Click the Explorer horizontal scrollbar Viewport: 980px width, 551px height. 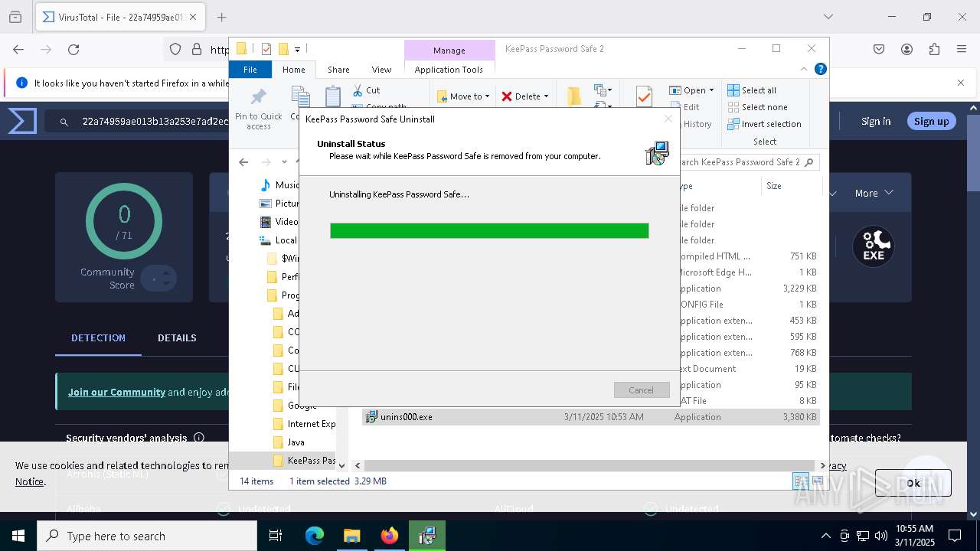(x=590, y=465)
